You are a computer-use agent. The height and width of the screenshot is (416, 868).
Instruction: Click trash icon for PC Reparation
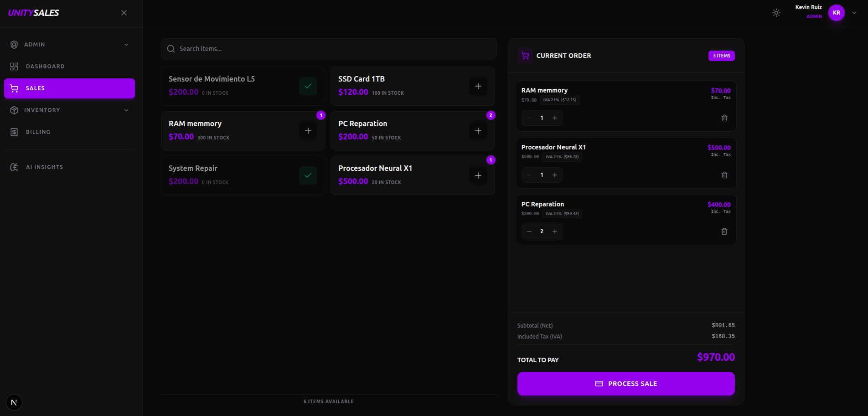pyautogui.click(x=724, y=231)
